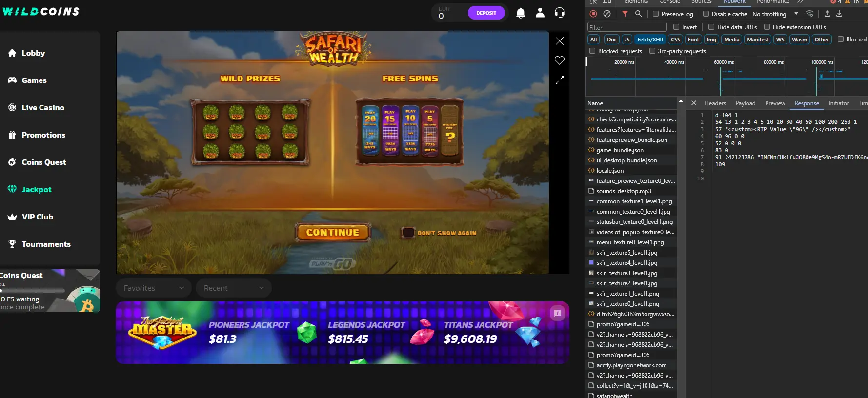Toggle the network filter funnel icon
The width and height of the screenshot is (868, 398).
625,14
